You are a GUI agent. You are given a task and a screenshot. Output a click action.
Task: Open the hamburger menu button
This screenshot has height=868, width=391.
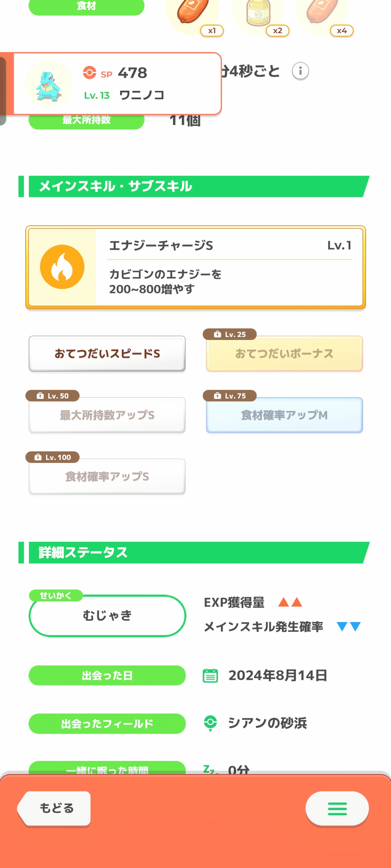pos(337,809)
